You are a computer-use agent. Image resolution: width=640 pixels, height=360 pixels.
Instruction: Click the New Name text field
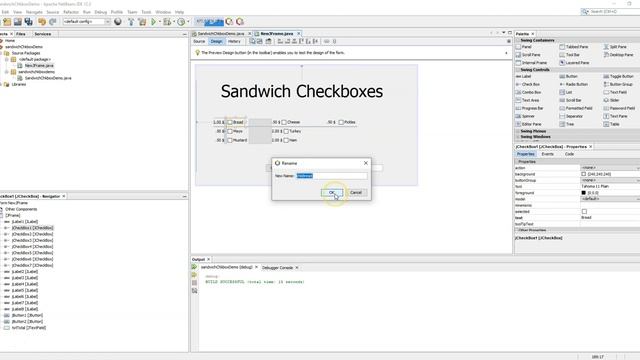coord(331,176)
